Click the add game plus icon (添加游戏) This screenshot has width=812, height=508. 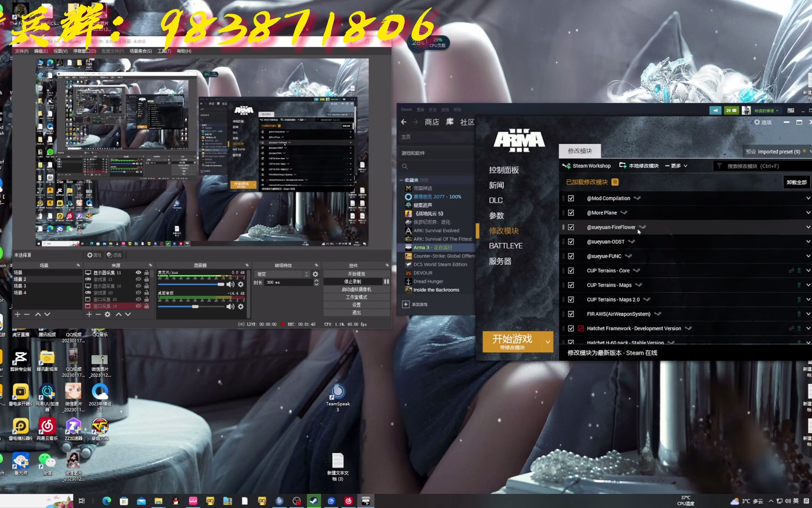point(406,304)
